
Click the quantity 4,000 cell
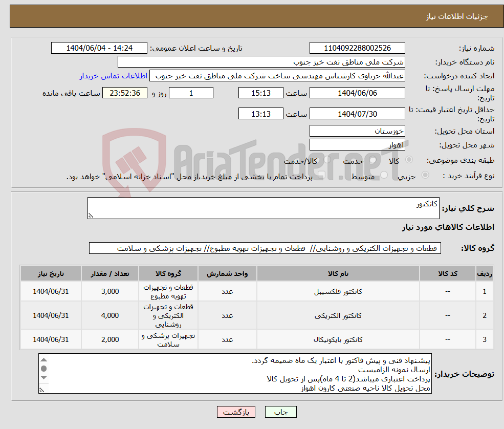tap(110, 315)
